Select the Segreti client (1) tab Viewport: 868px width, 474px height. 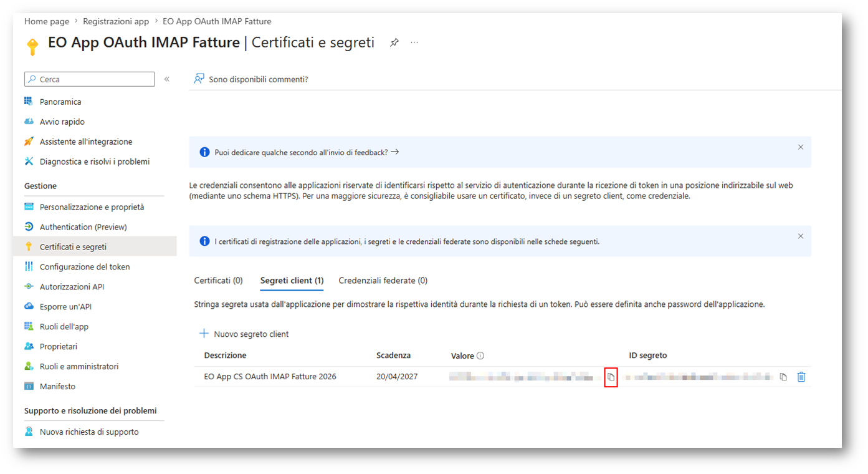292,281
